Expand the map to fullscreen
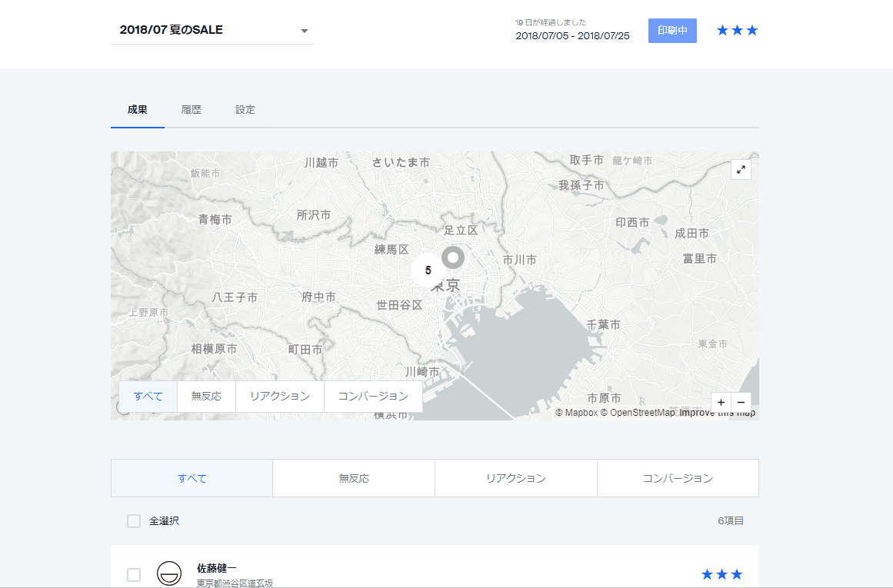Screen dimensions: 893x588 point(741,170)
